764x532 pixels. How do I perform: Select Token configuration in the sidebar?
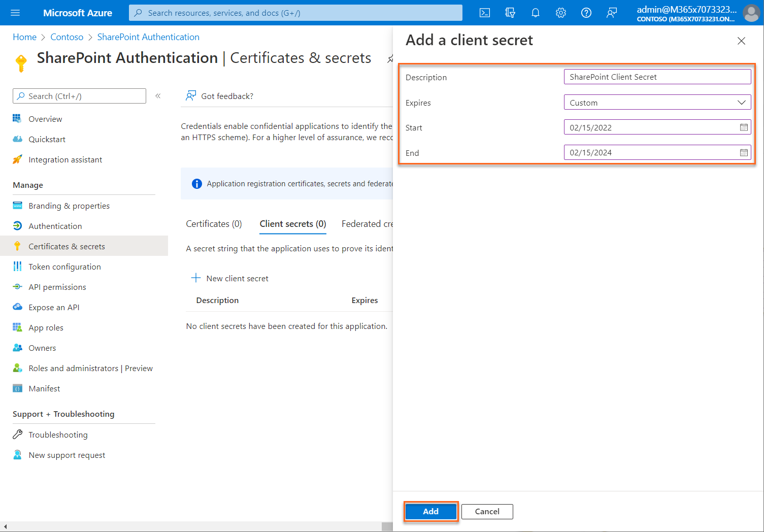tap(64, 266)
